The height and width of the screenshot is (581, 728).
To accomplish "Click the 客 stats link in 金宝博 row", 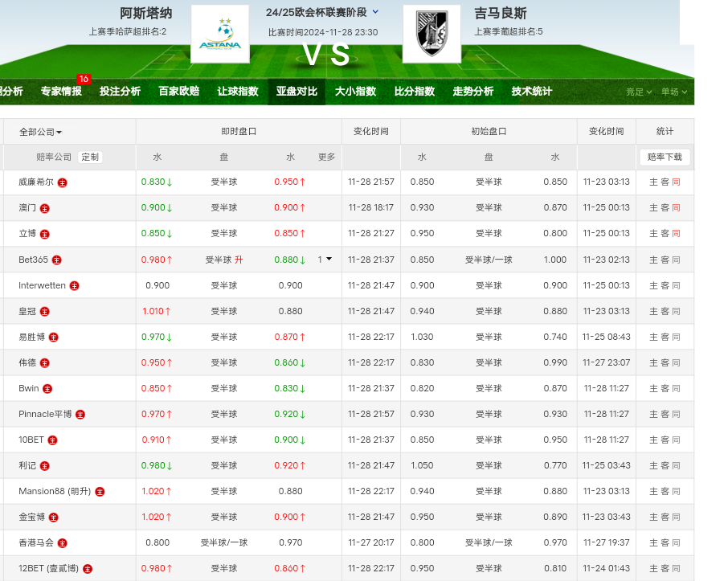I will point(665,517).
